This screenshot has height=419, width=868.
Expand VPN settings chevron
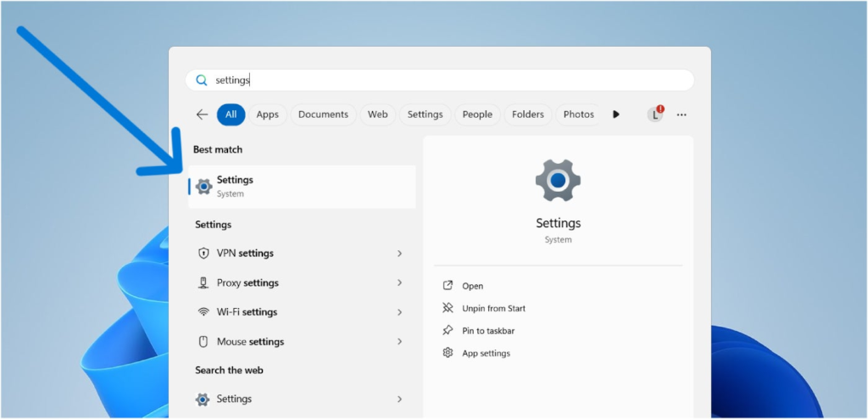tap(399, 254)
